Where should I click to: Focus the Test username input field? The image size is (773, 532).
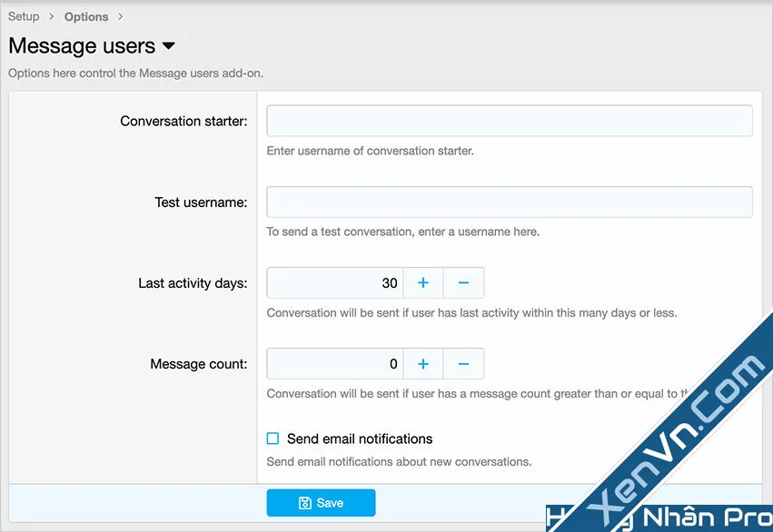click(x=509, y=202)
